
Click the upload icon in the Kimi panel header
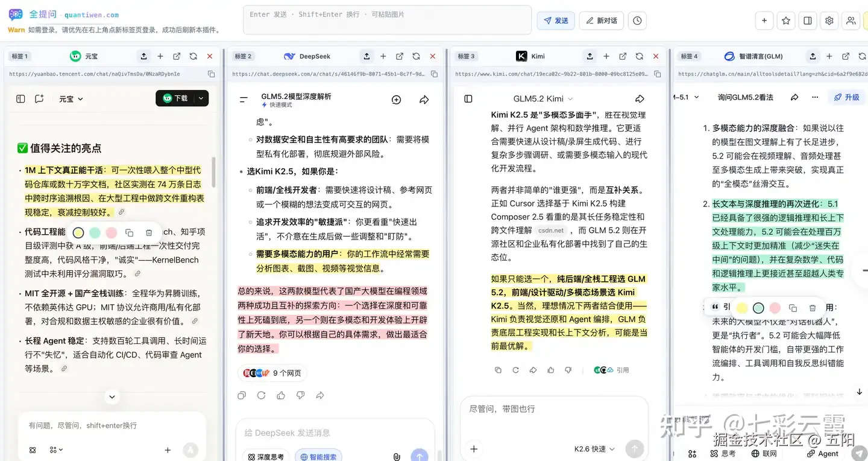[x=590, y=56]
